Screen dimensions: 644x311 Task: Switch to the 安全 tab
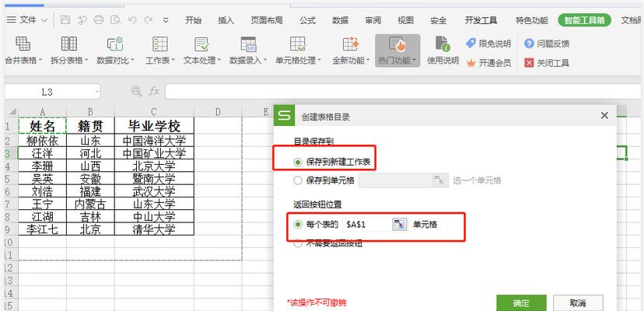click(x=438, y=20)
